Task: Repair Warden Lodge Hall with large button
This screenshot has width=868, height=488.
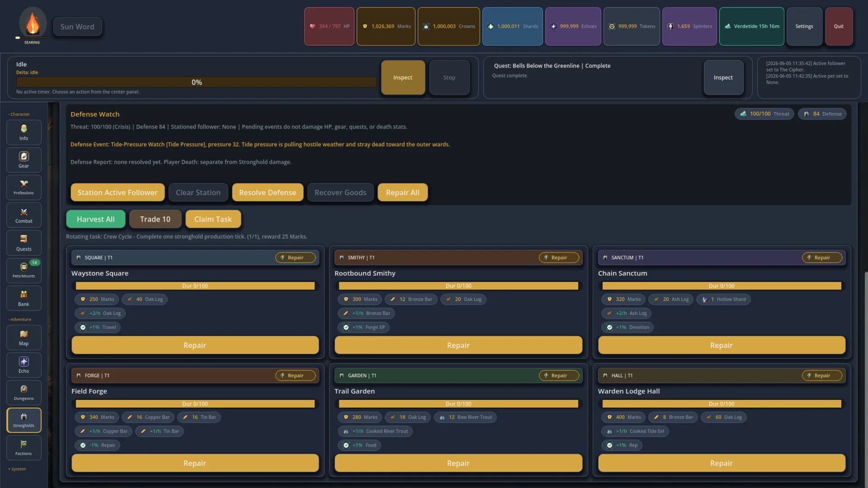Action: point(722,463)
